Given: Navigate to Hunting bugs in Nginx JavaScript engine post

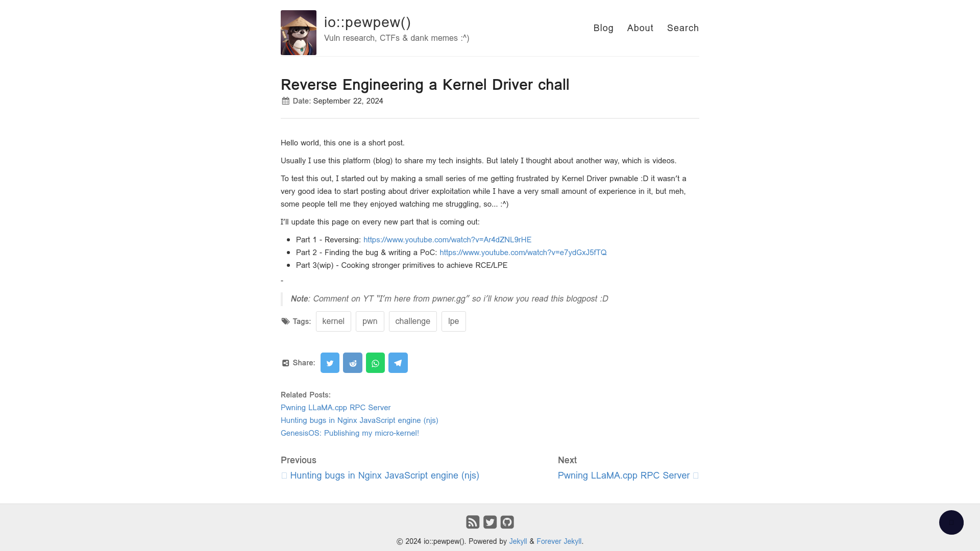Looking at the screenshot, I should tap(359, 420).
